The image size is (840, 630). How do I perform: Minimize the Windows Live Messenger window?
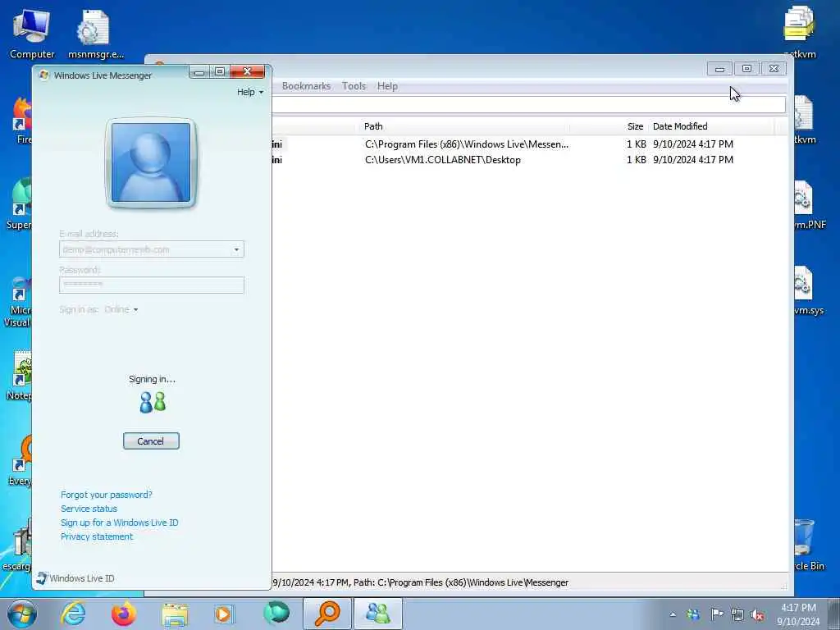[199, 72]
